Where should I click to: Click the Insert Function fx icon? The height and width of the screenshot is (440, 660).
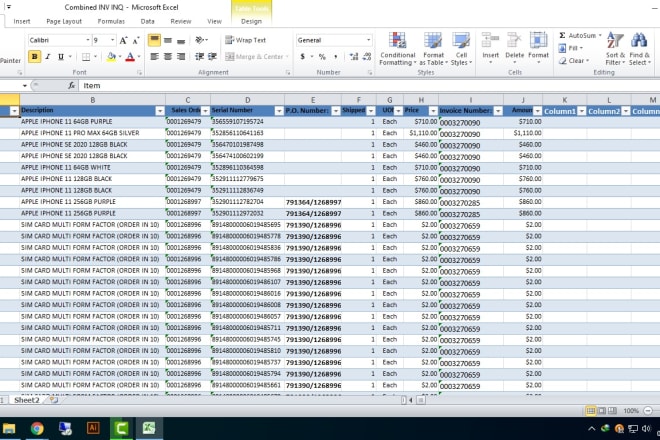pyautogui.click(x=72, y=85)
